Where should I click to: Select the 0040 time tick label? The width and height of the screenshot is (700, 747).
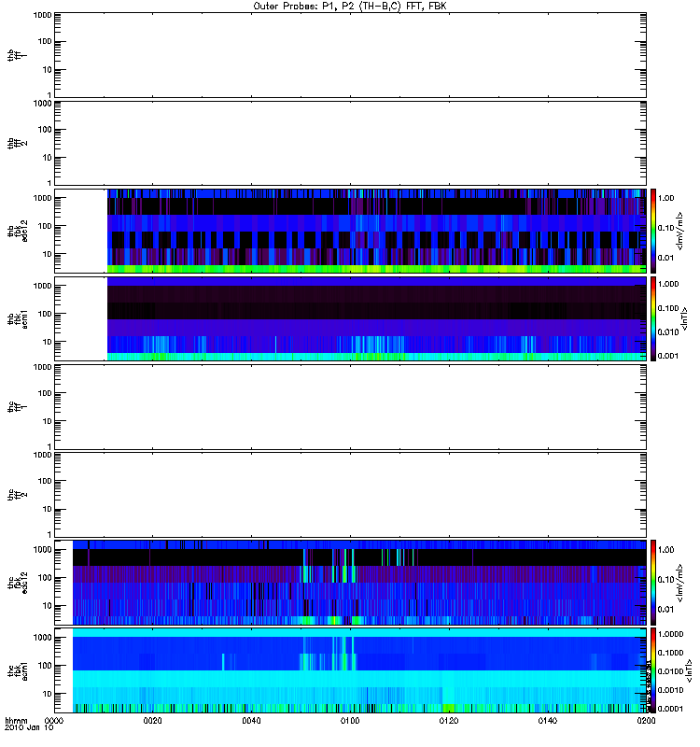[251, 721]
